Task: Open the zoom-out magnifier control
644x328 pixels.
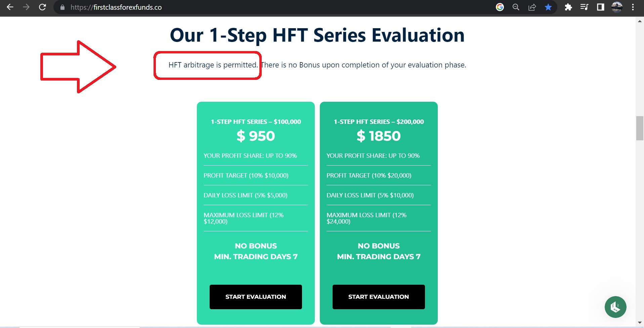Action: point(516,7)
